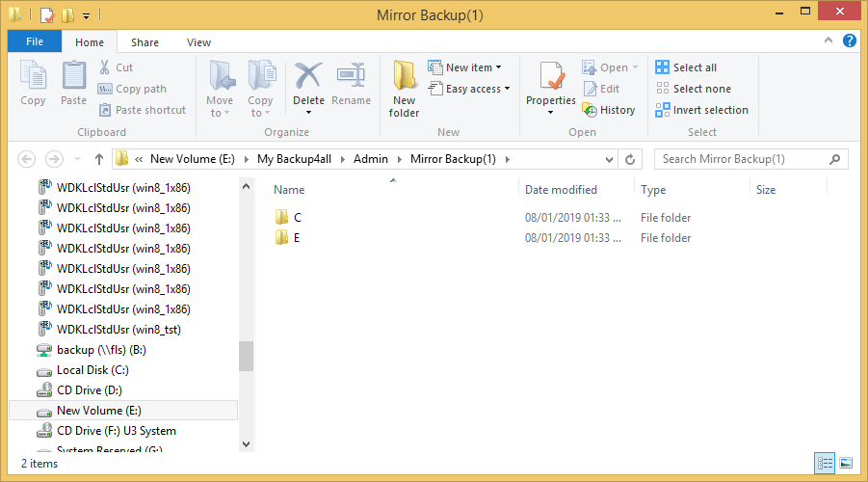The image size is (868, 482).
Task: Switch to the Share ribbon tab
Action: (x=145, y=42)
